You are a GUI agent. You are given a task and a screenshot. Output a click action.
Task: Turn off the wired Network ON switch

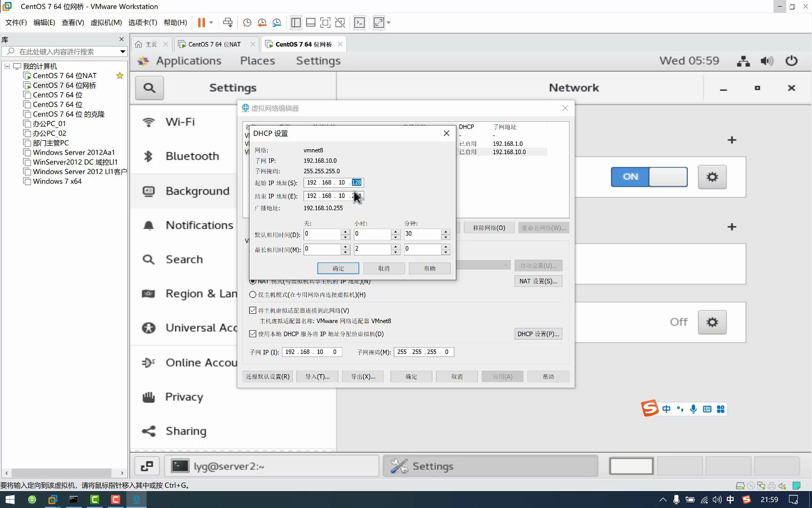[x=649, y=177]
